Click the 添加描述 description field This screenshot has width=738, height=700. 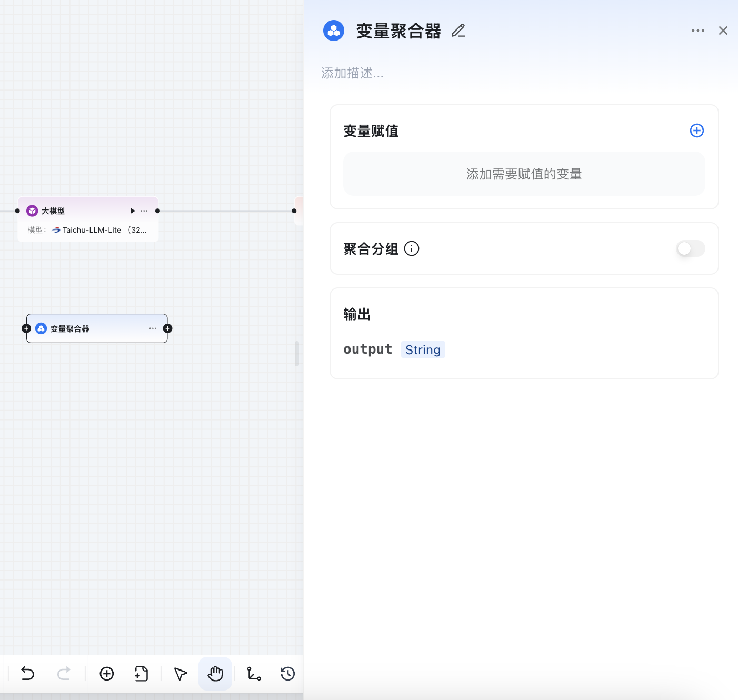click(x=352, y=73)
